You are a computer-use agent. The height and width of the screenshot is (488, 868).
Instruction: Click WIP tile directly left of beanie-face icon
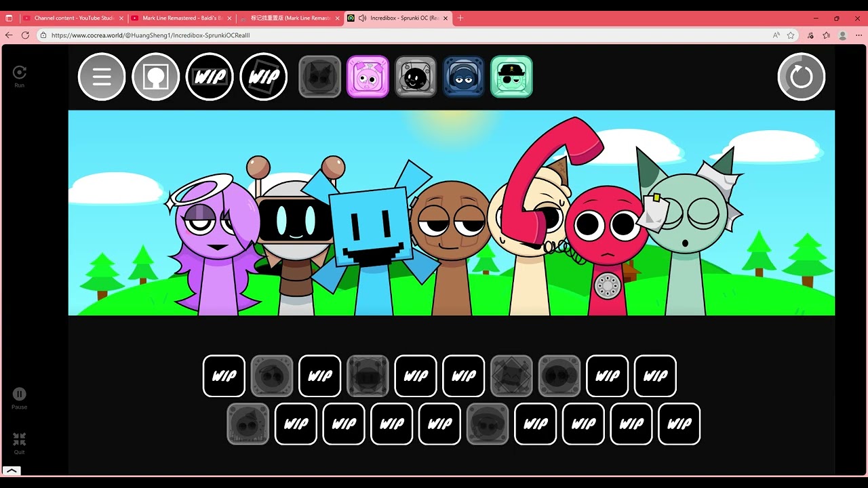[440, 424]
